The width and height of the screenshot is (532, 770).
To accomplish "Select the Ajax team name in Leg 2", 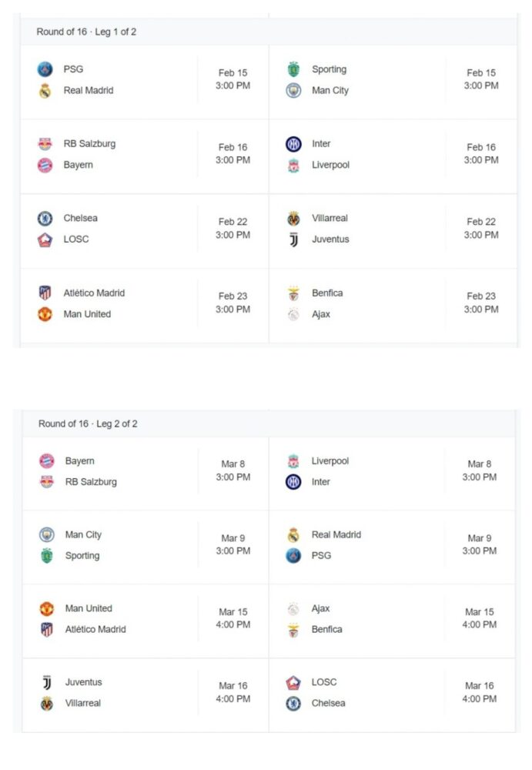I will tap(320, 608).
